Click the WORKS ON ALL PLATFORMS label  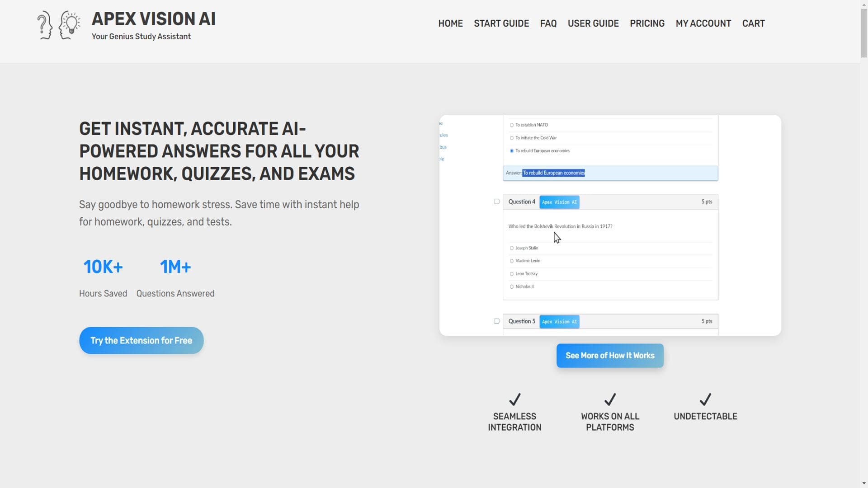[x=610, y=422]
